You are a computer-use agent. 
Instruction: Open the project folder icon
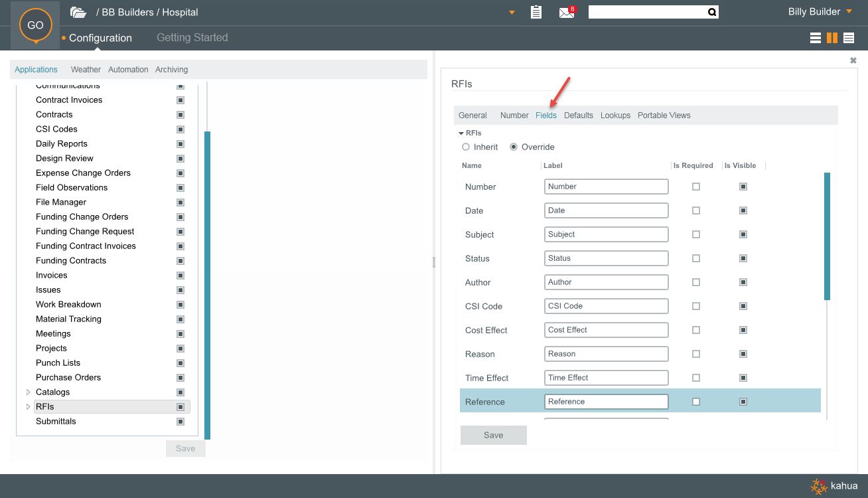pos(78,12)
